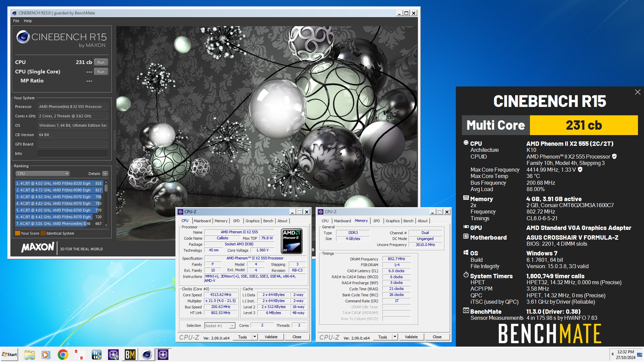This screenshot has height=362, width=644.
Task: Click the Your Score orange legend swatch
Action: click(17, 233)
